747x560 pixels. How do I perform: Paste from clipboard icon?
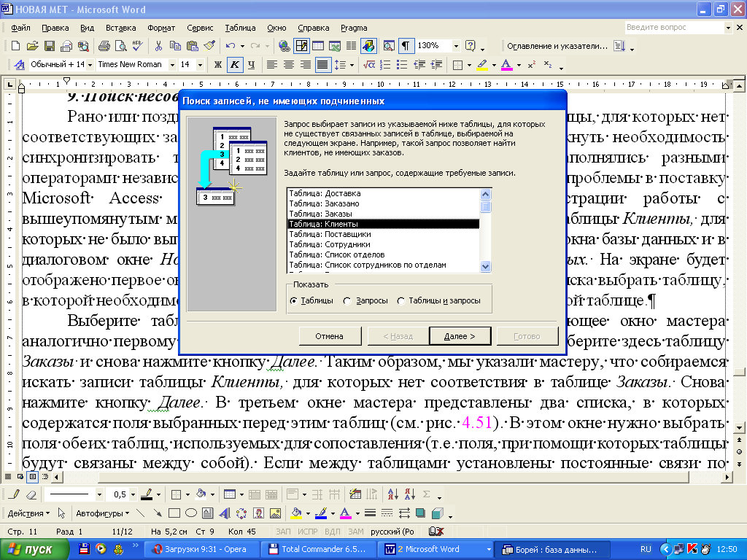(192, 46)
